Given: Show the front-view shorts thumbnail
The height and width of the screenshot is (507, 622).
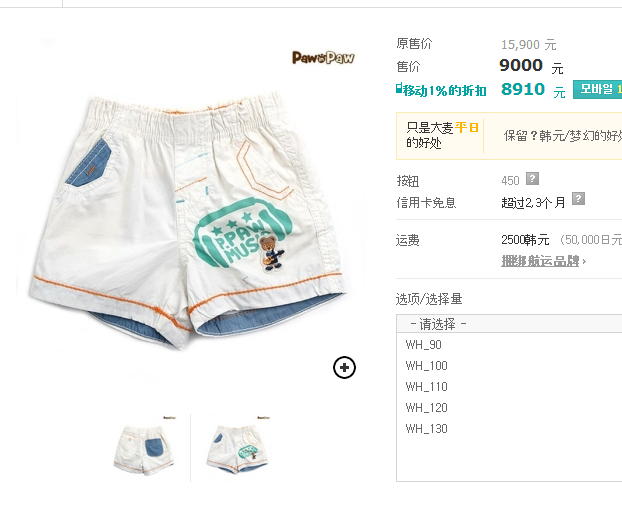Looking at the screenshot, I should [x=238, y=448].
